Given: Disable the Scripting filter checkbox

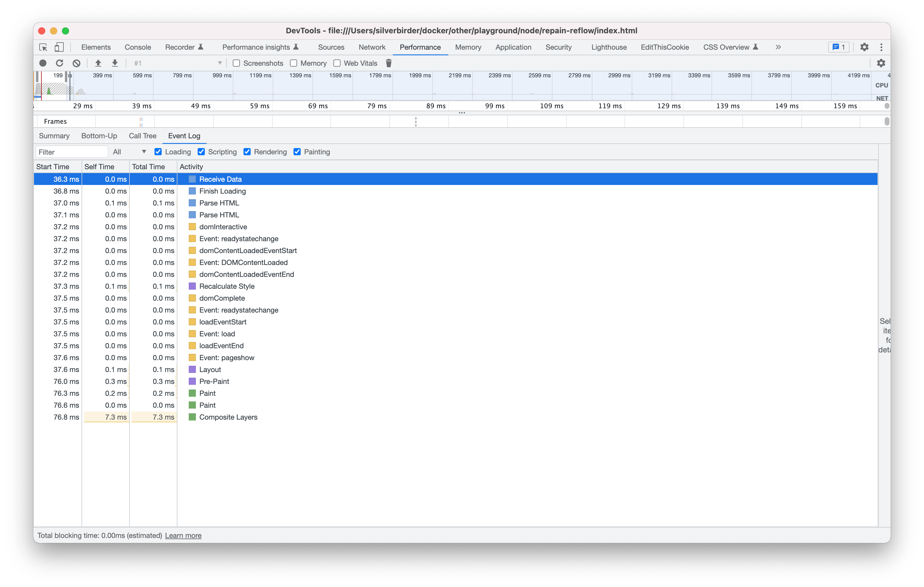Looking at the screenshot, I should tap(202, 152).
